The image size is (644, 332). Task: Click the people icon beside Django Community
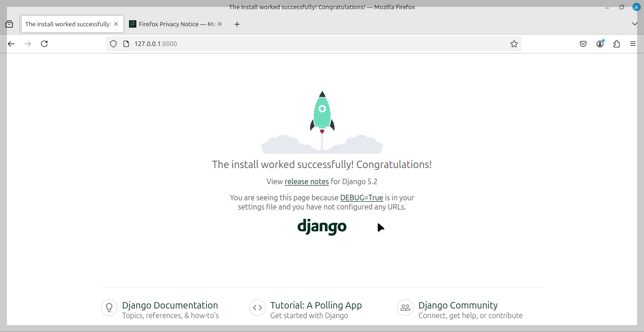[x=405, y=308]
